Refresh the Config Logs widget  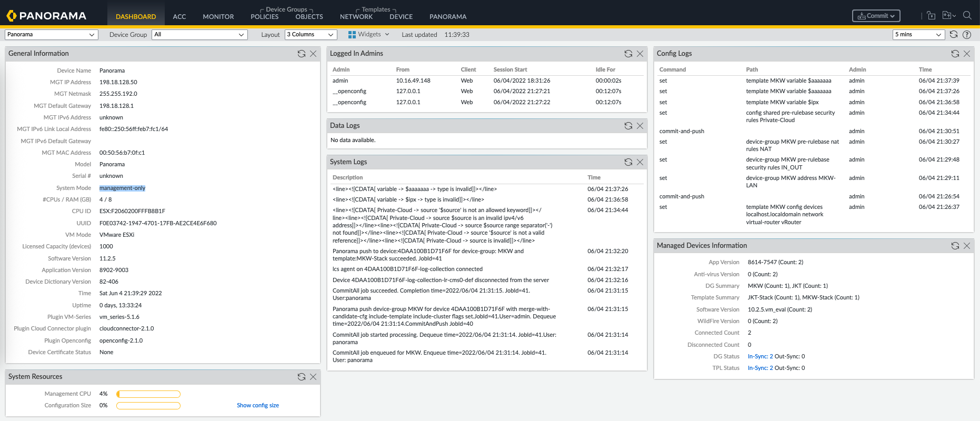coord(955,54)
